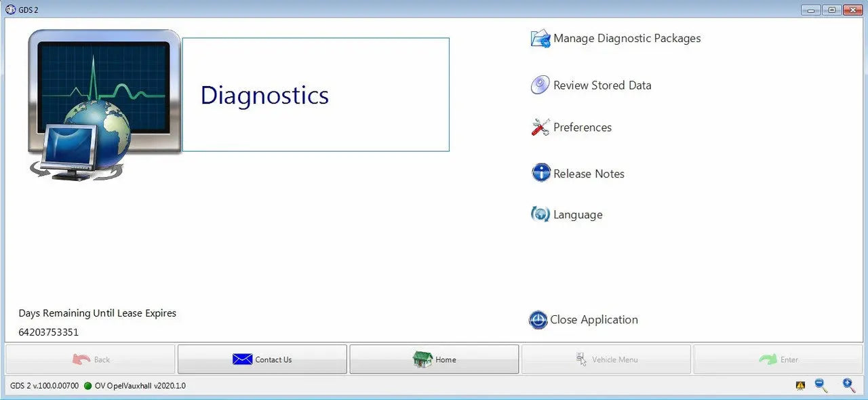Screen dimensions: 868x400
Task: Zoom in with the plus magnifier icon
Action: 848,385
